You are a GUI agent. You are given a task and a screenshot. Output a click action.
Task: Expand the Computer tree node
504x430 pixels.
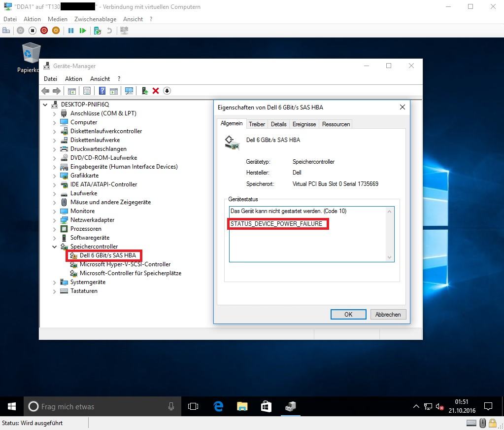tap(54, 123)
